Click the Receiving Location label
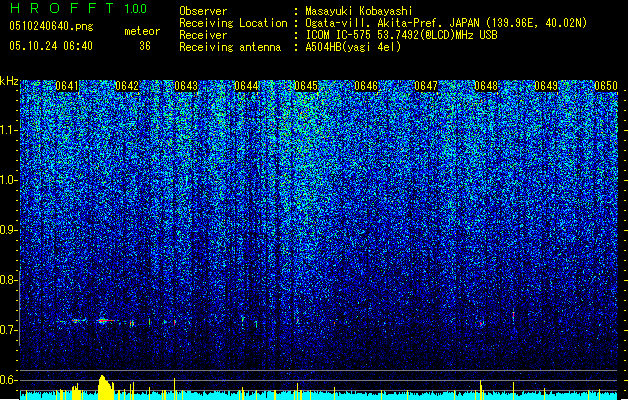The width and height of the screenshot is (629, 400). 233,23
